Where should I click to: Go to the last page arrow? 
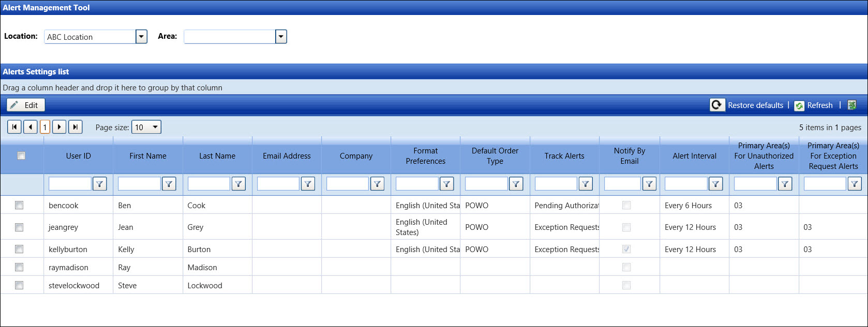click(76, 127)
